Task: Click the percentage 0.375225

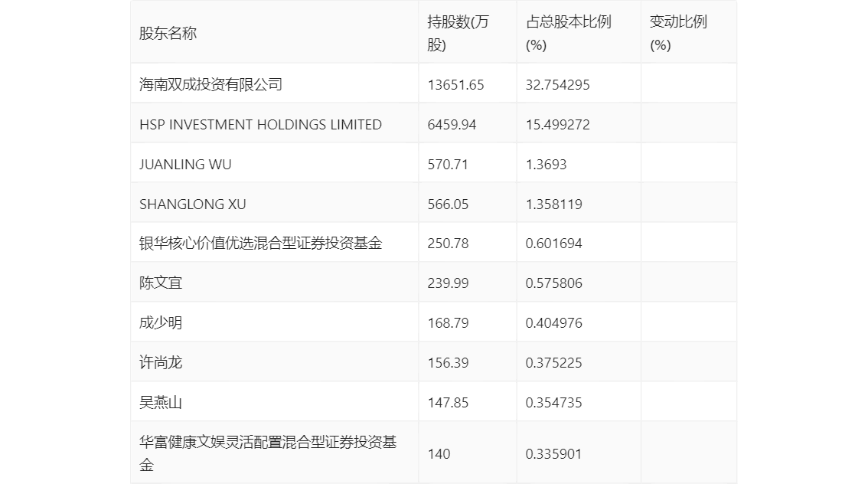Action: pos(553,363)
